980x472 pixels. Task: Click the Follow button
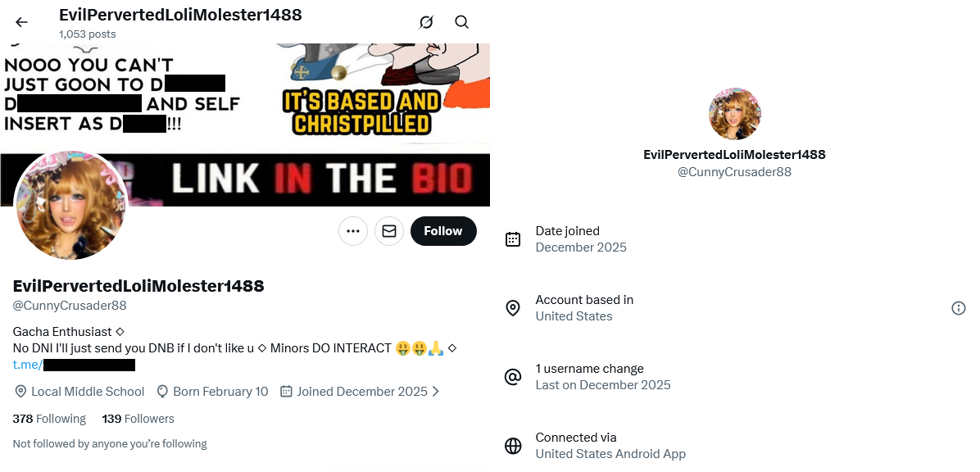pyautogui.click(x=444, y=231)
